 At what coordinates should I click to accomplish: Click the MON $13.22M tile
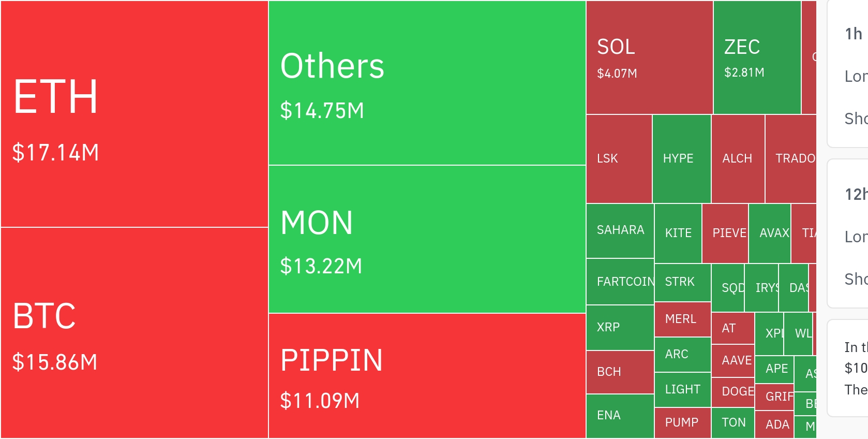click(427, 239)
